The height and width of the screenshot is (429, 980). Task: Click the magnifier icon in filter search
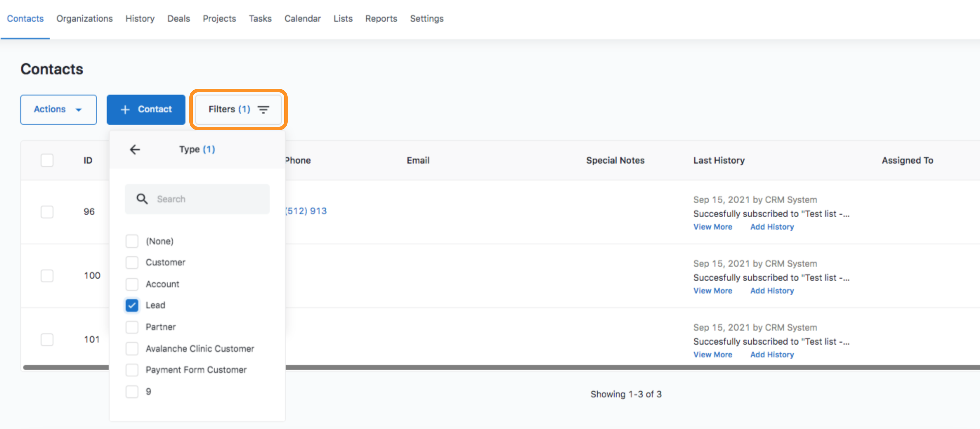(x=142, y=199)
